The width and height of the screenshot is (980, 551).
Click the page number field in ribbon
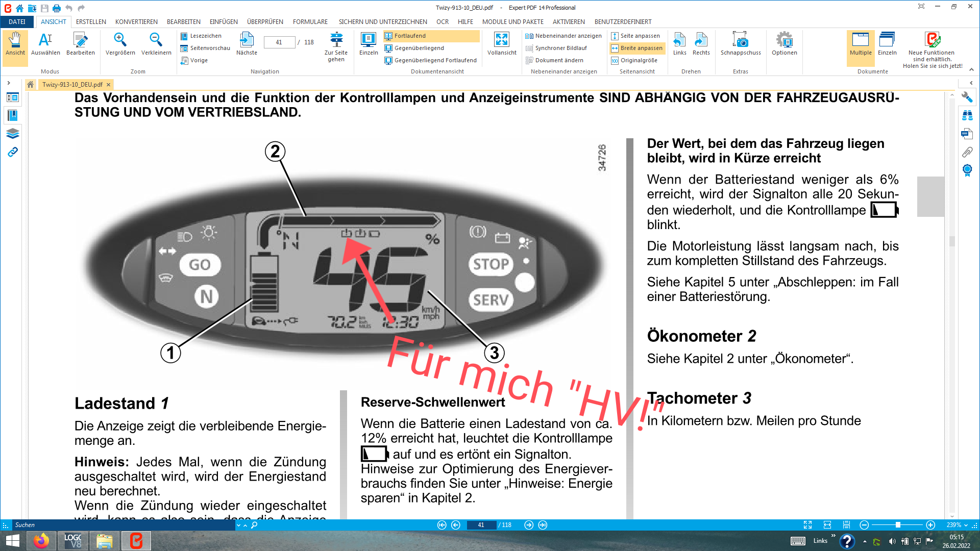(x=279, y=42)
